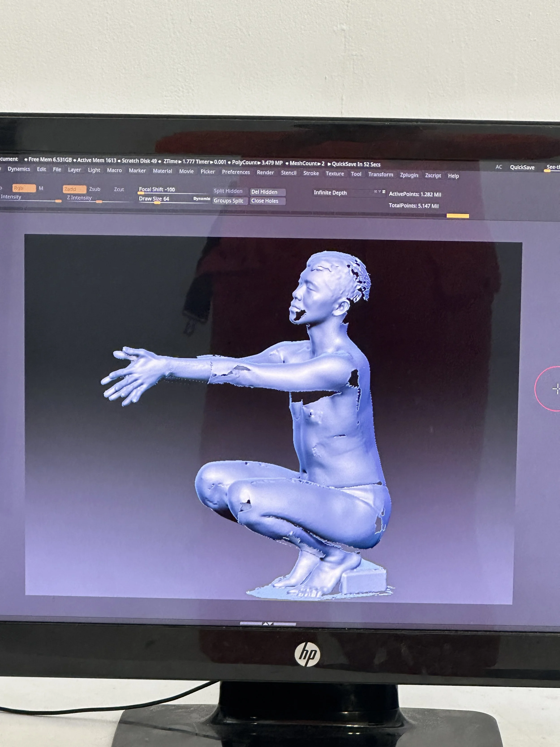This screenshot has width=560, height=747.
Task: Open the Transform menu
Action: click(x=380, y=174)
